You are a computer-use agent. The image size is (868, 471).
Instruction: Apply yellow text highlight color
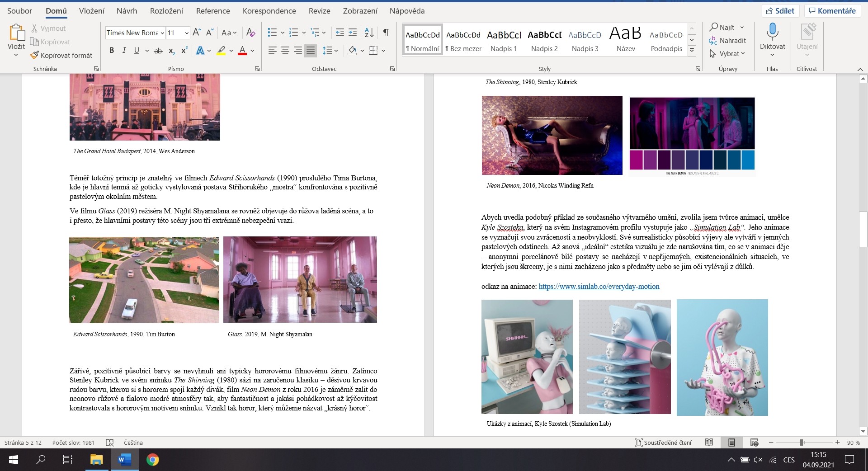pyautogui.click(x=221, y=51)
